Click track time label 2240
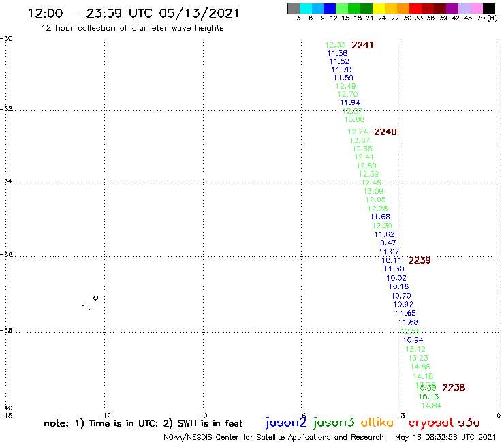Viewport: 504px width, 443px height. point(385,132)
